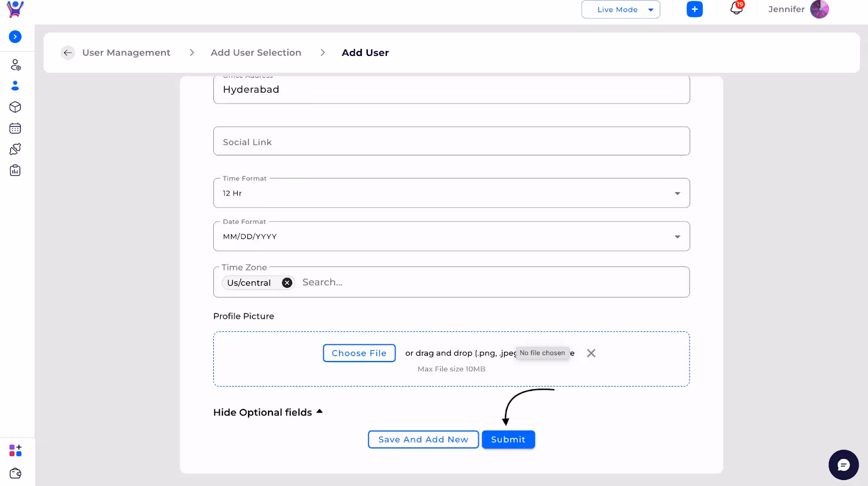This screenshot has height=486, width=868.
Task: Open the user settings sidebar icon
Action: (x=15, y=65)
